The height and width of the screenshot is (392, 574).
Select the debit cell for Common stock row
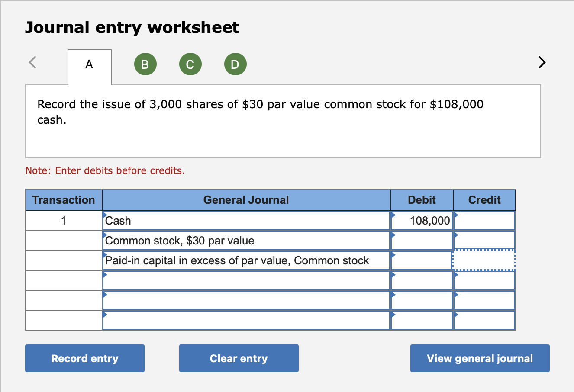[422, 241]
